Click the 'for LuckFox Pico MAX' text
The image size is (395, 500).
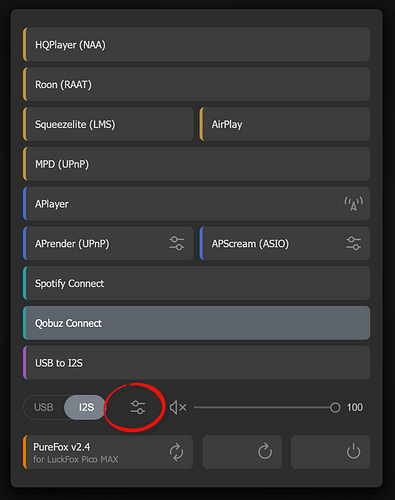click(76, 460)
